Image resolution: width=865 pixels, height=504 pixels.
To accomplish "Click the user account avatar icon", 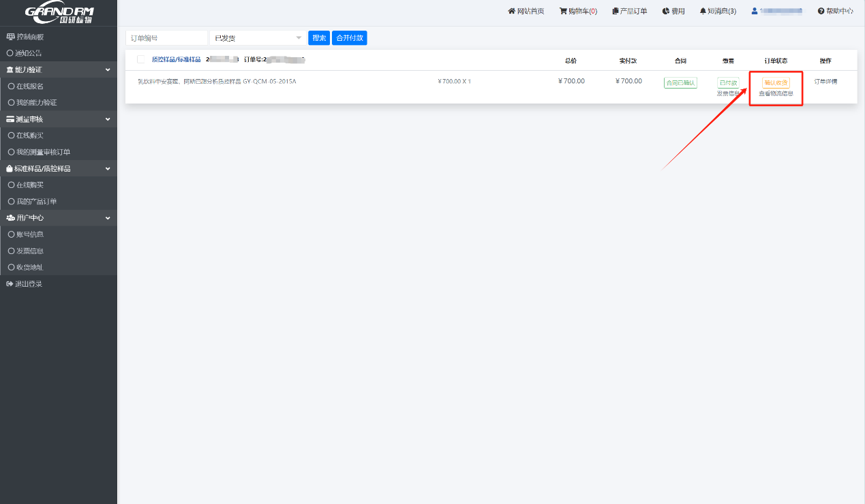I will 755,12.
